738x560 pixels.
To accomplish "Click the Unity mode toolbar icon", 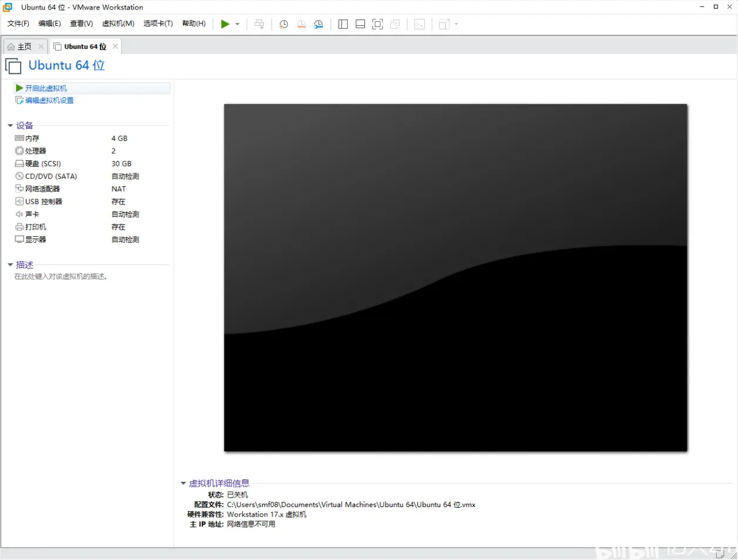I will pyautogui.click(x=395, y=24).
